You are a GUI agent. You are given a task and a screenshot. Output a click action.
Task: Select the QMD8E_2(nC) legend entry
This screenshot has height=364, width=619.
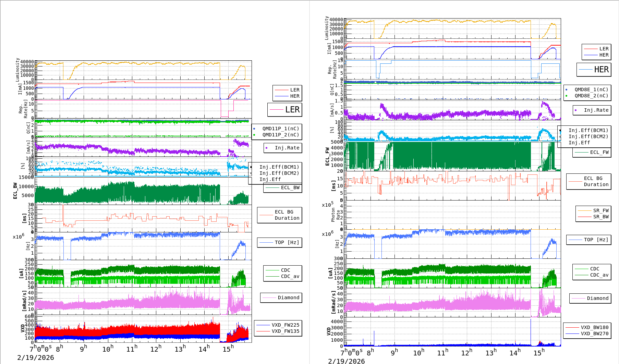tap(591, 96)
